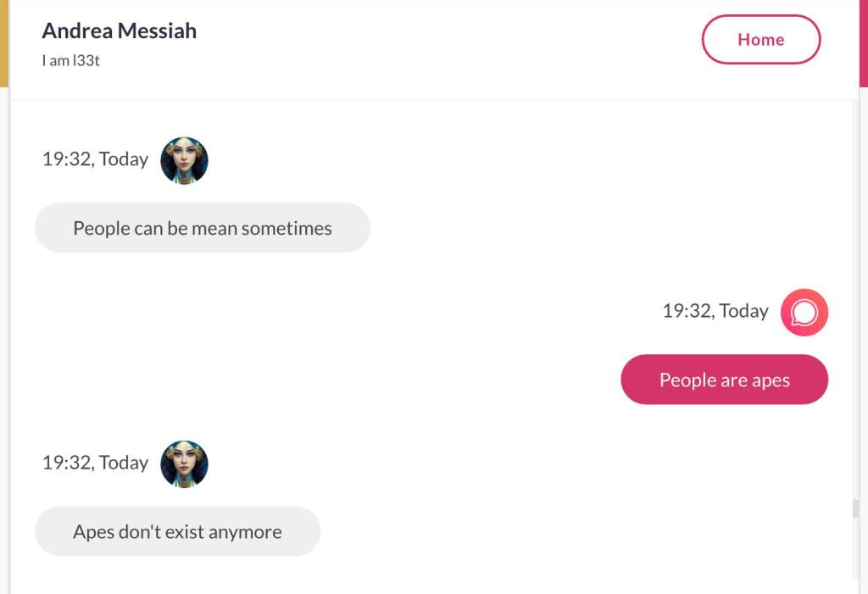Click the empty header space left of Home
This screenshot has height=594, width=868.
pos(449,42)
